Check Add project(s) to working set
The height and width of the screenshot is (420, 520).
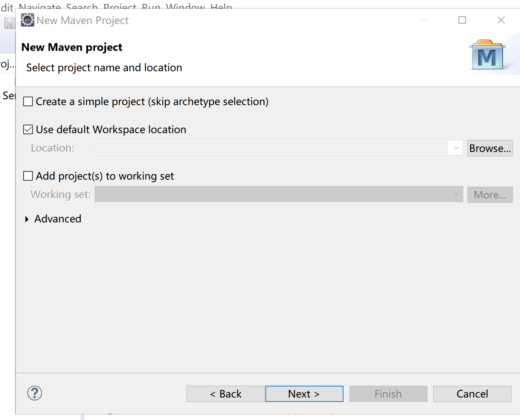click(x=28, y=176)
